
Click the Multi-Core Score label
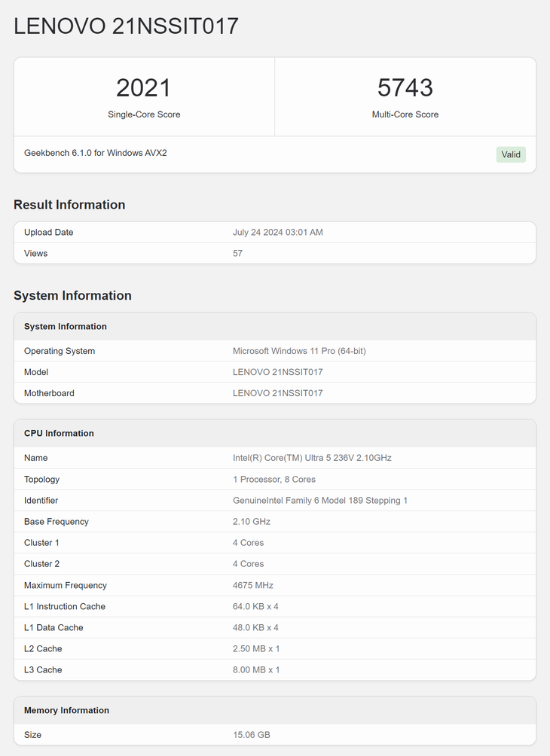tap(405, 114)
